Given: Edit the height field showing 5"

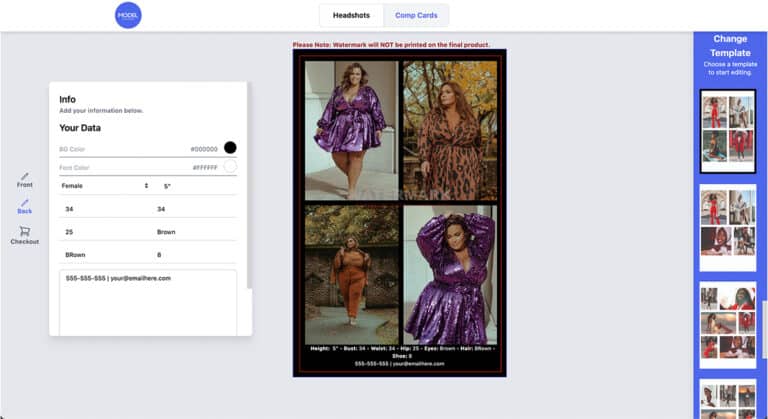Looking at the screenshot, I should pyautogui.click(x=196, y=186).
